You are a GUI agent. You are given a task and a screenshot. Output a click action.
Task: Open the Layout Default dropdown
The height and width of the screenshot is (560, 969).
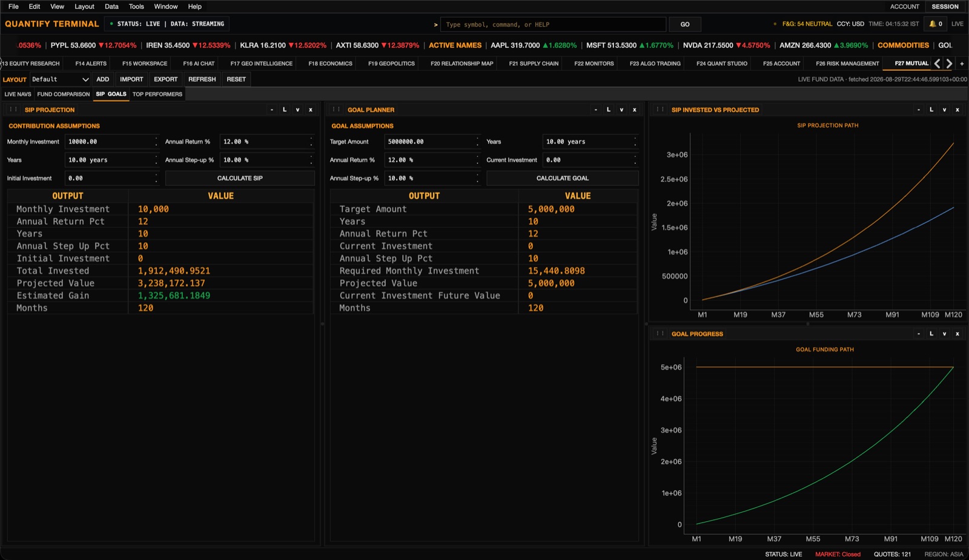[x=59, y=79]
